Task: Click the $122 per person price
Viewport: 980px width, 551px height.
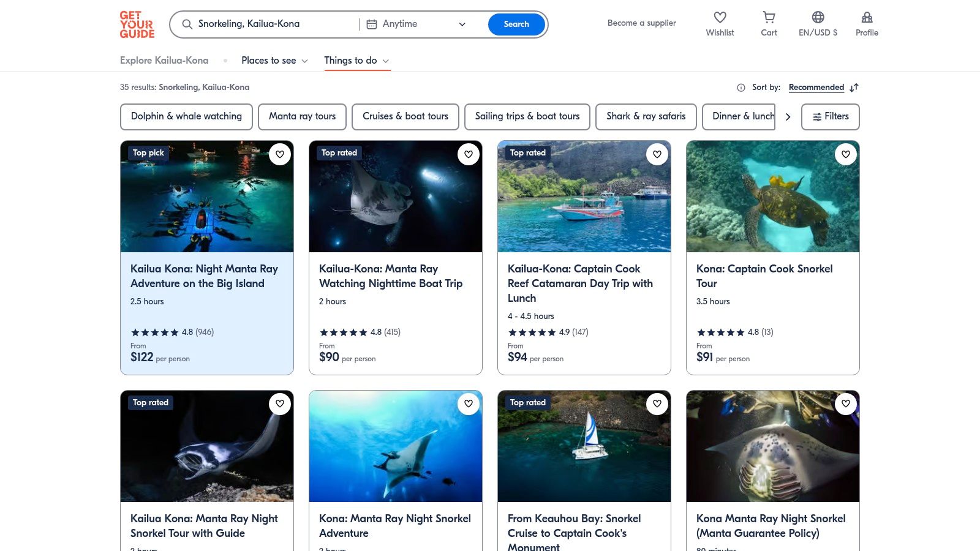Action: tap(160, 358)
